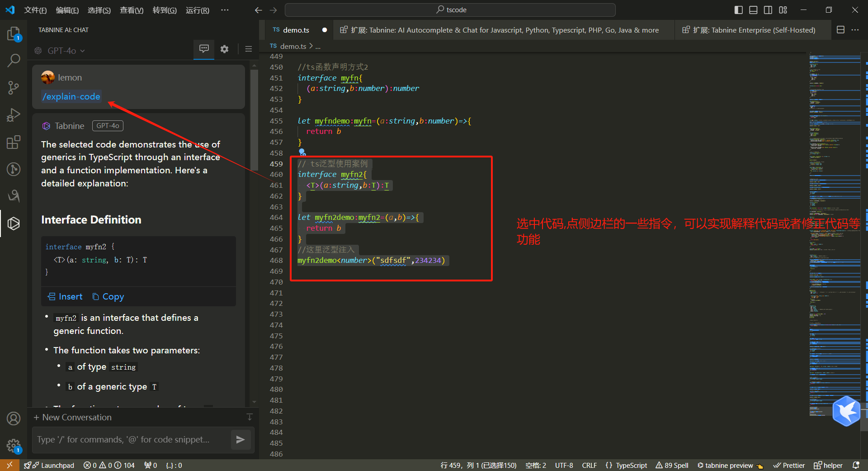Open the Run and Debug view
868x471 pixels.
point(14,115)
